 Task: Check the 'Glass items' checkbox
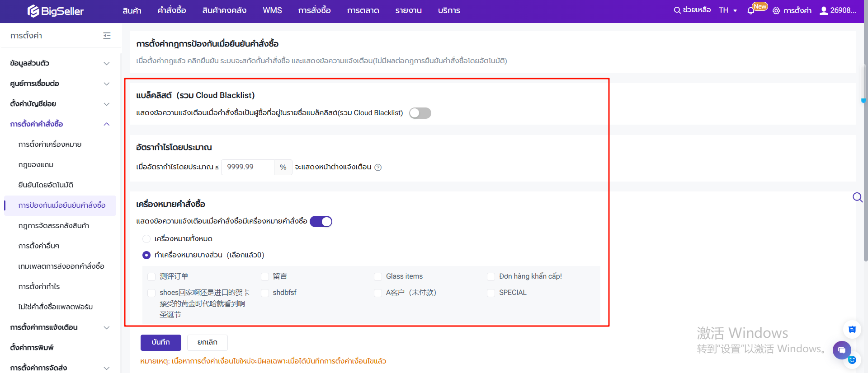[x=378, y=277]
